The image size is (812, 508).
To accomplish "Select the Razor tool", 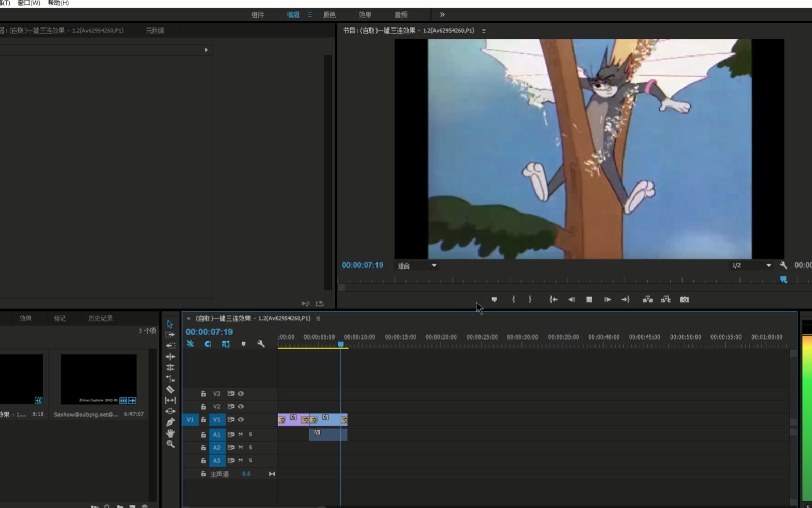I will 170,389.
